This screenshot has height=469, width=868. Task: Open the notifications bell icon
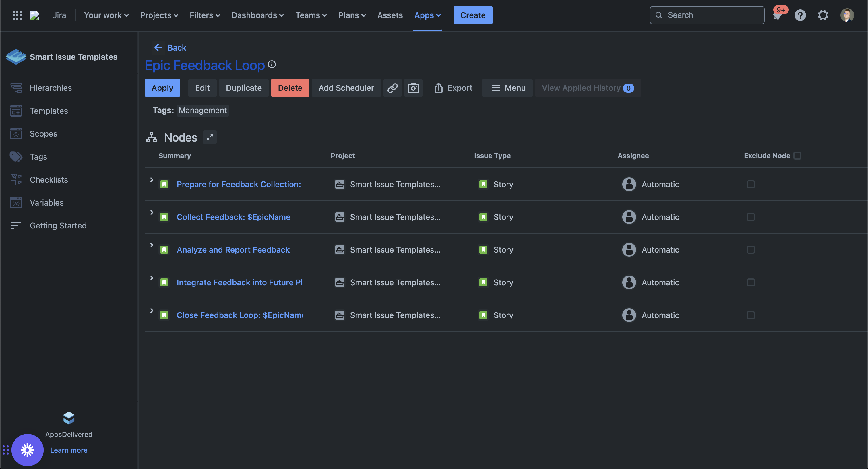tap(778, 15)
